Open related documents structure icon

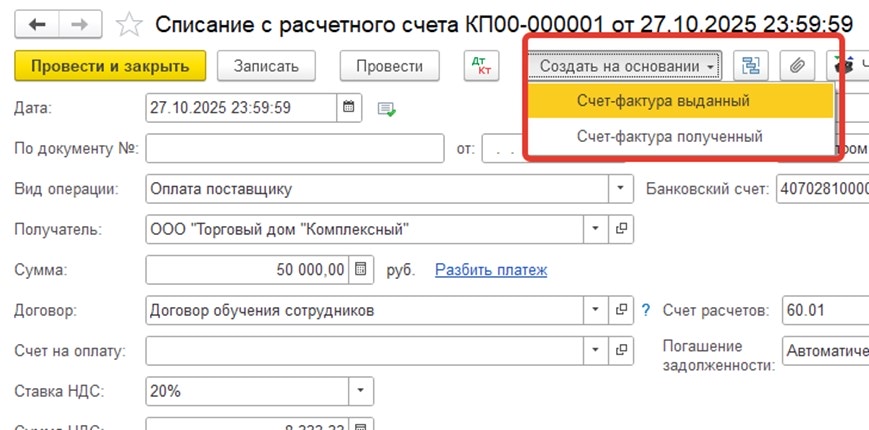pyautogui.click(x=748, y=66)
